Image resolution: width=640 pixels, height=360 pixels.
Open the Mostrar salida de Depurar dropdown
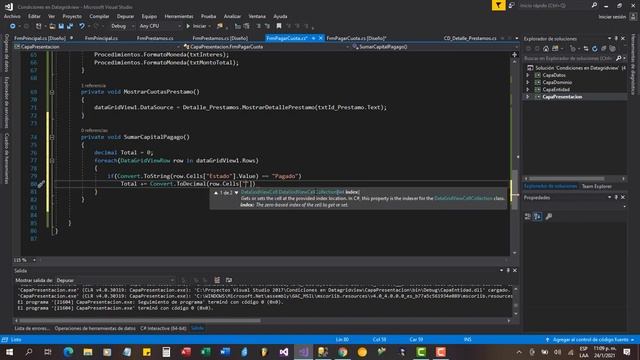(x=116, y=280)
